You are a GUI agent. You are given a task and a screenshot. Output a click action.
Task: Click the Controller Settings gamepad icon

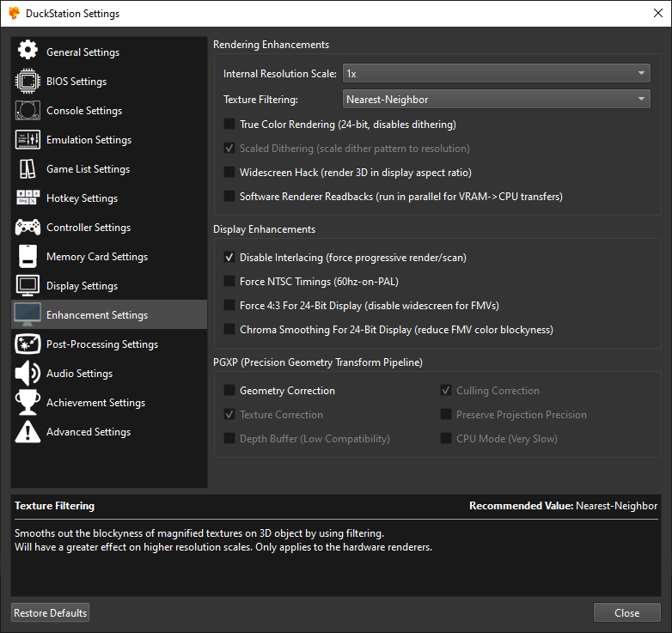(27, 227)
